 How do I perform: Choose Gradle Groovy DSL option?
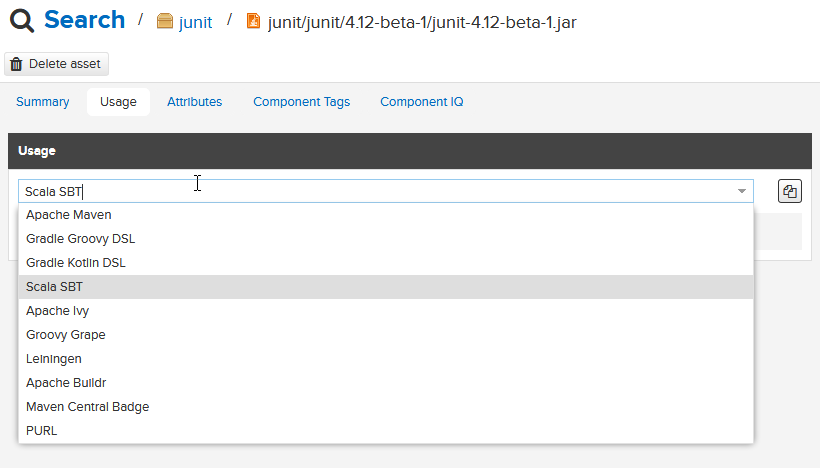[x=386, y=239]
